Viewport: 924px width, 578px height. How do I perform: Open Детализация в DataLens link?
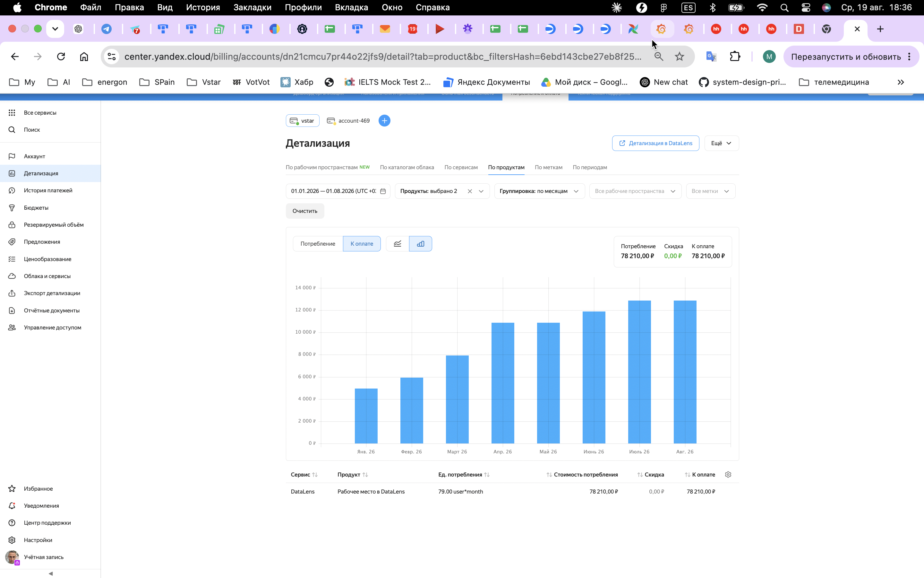tap(655, 143)
